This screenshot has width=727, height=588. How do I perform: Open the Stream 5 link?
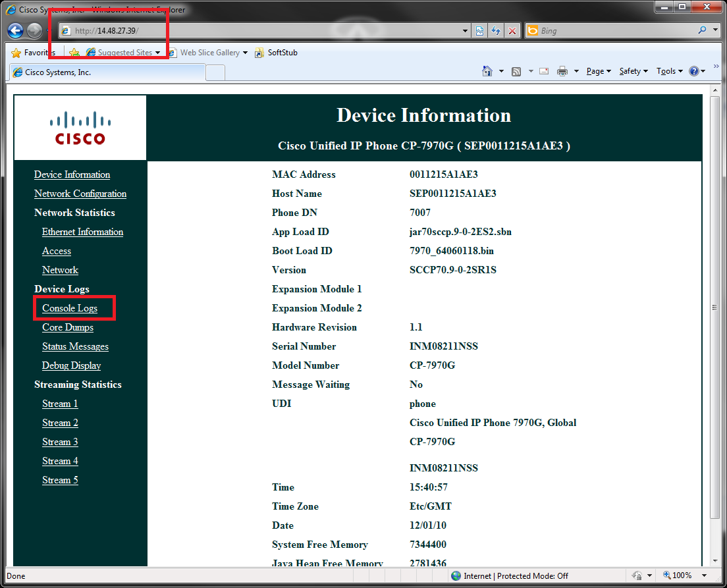coord(60,480)
